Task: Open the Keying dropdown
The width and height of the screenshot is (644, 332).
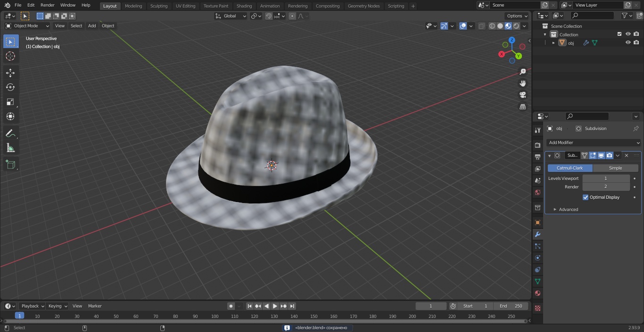Action: (x=58, y=306)
